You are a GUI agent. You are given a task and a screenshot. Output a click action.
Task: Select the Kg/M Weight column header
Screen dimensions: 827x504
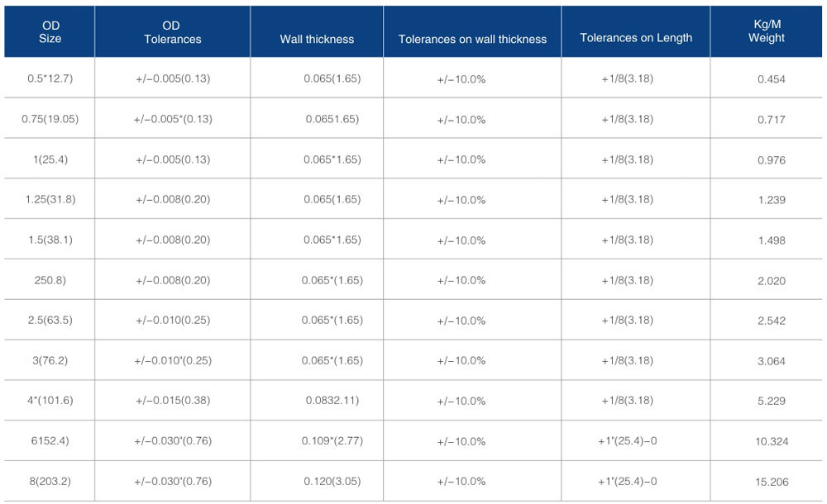[766, 32]
